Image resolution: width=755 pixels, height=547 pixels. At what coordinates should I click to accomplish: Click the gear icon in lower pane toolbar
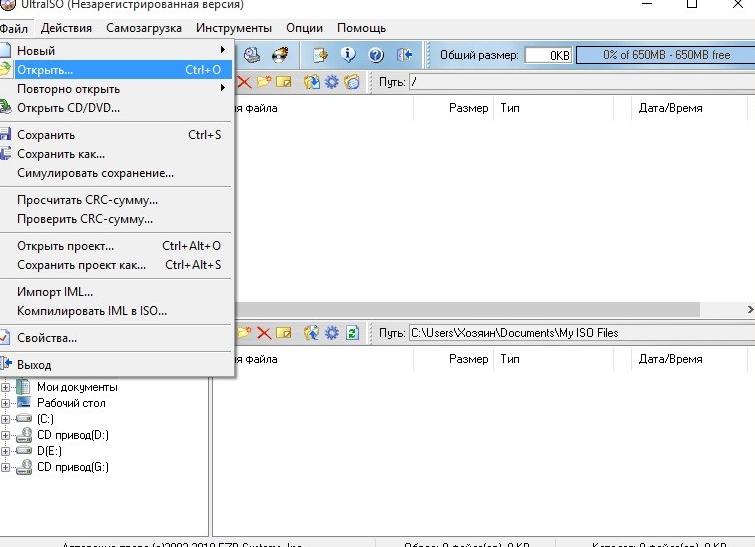(332, 333)
